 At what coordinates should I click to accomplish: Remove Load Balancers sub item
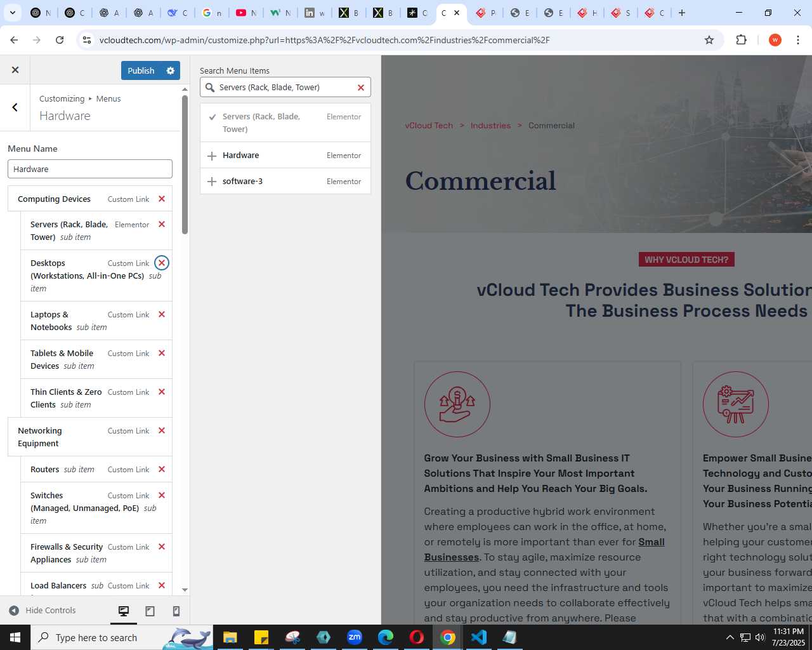pos(162,586)
